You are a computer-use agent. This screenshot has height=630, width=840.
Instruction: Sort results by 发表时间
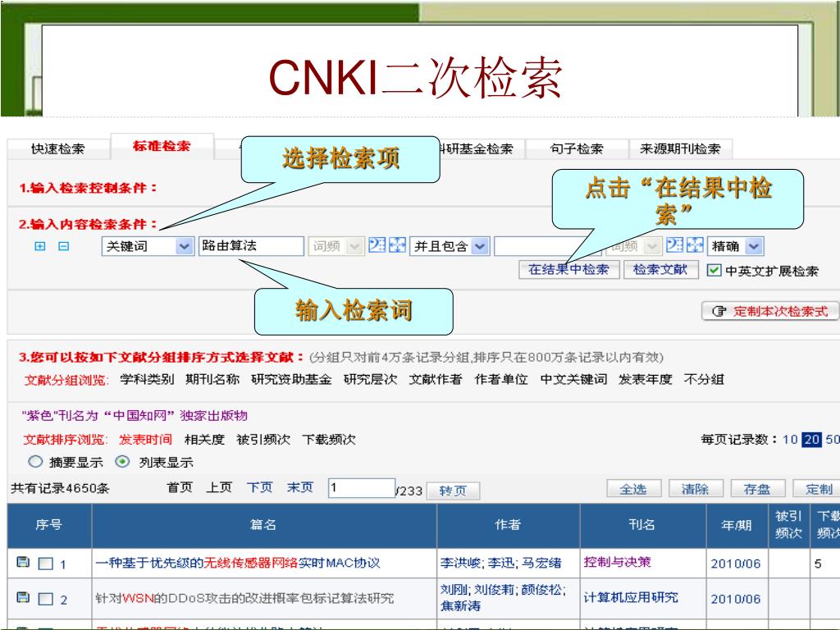click(x=146, y=440)
